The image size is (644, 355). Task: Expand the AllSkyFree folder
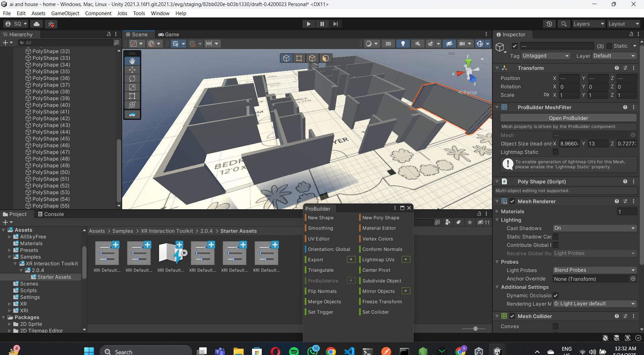click(10, 237)
